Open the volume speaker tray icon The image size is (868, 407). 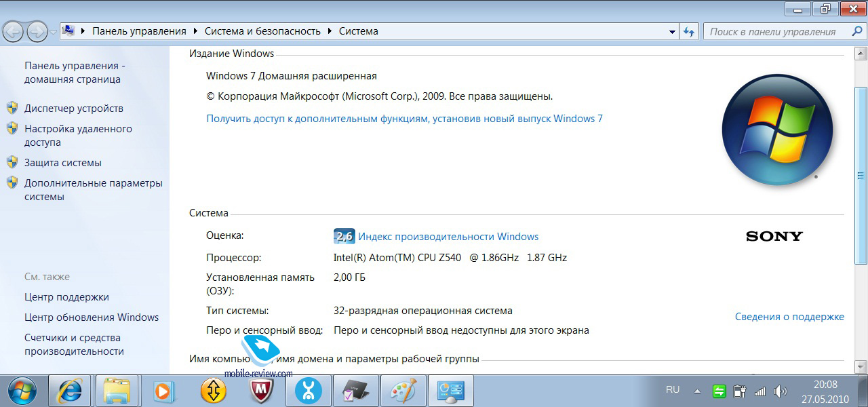[780, 391]
